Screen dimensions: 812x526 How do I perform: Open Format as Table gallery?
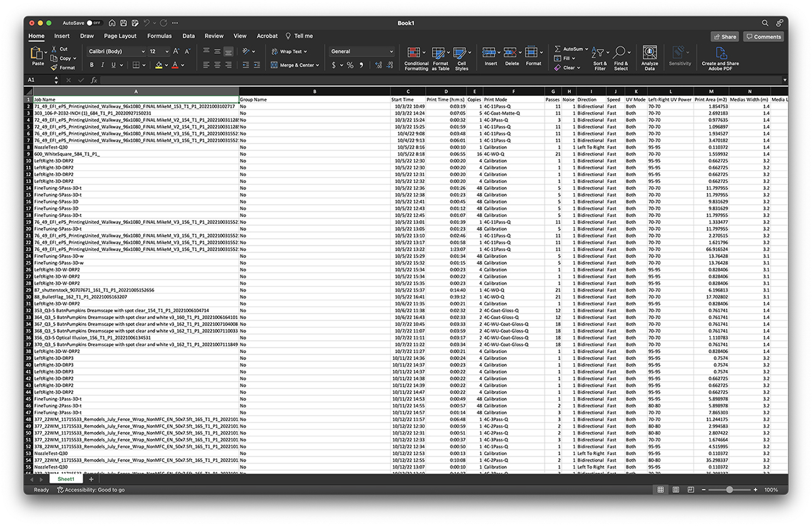[440, 58]
